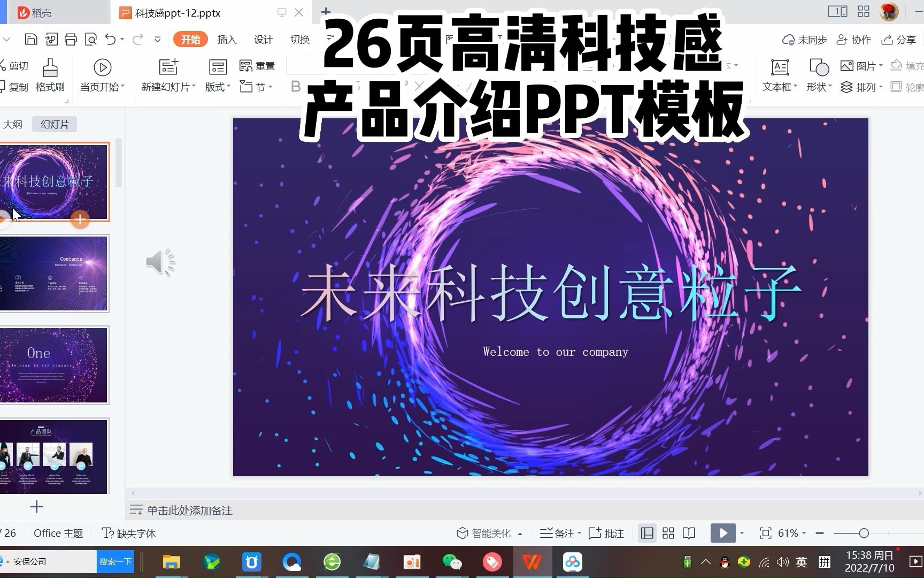Open the 开始 Home ribbon tab
Viewport: 924px width, 578px height.
coord(190,39)
